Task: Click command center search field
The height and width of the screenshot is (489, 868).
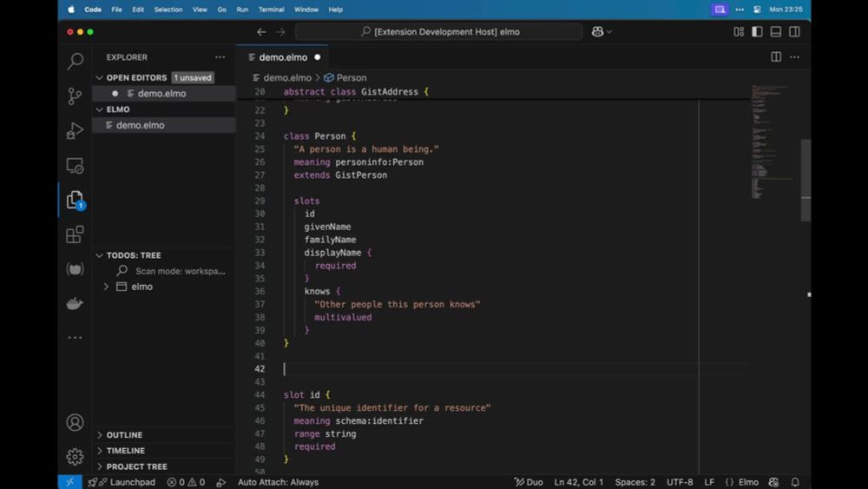Action: click(439, 31)
